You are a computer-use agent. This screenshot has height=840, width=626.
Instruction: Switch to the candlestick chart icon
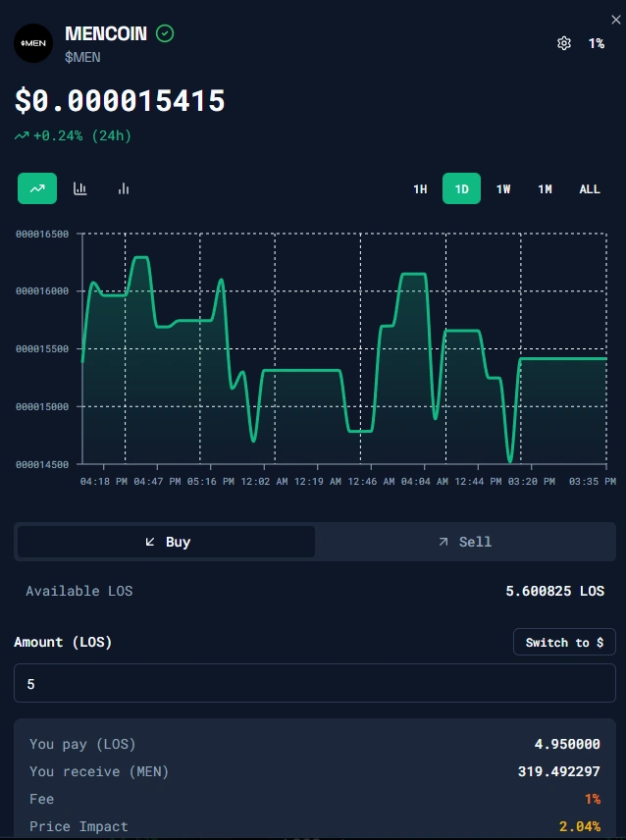pos(80,188)
